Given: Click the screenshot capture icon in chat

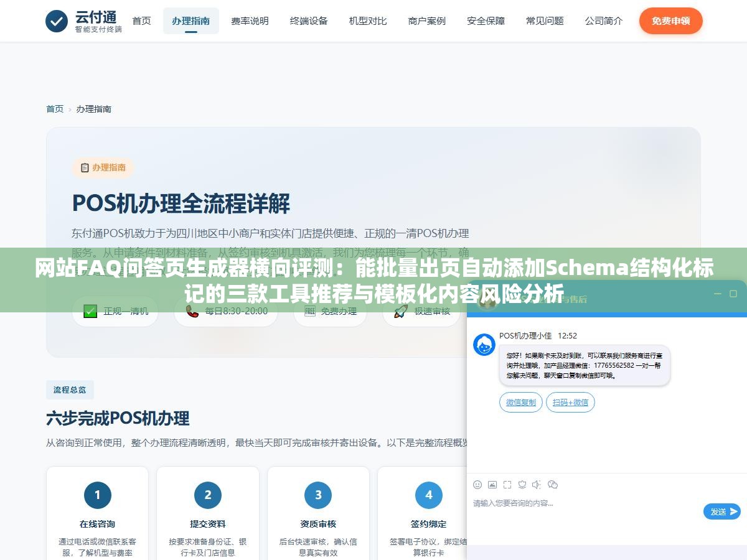Looking at the screenshot, I should [x=507, y=484].
